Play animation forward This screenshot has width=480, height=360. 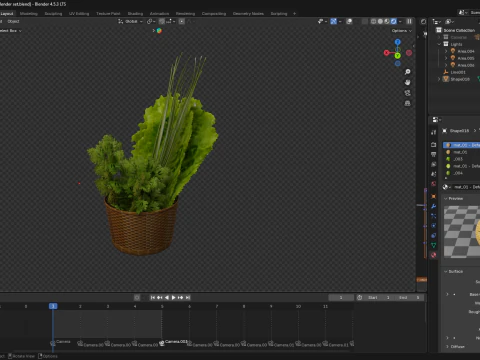pos(173,297)
